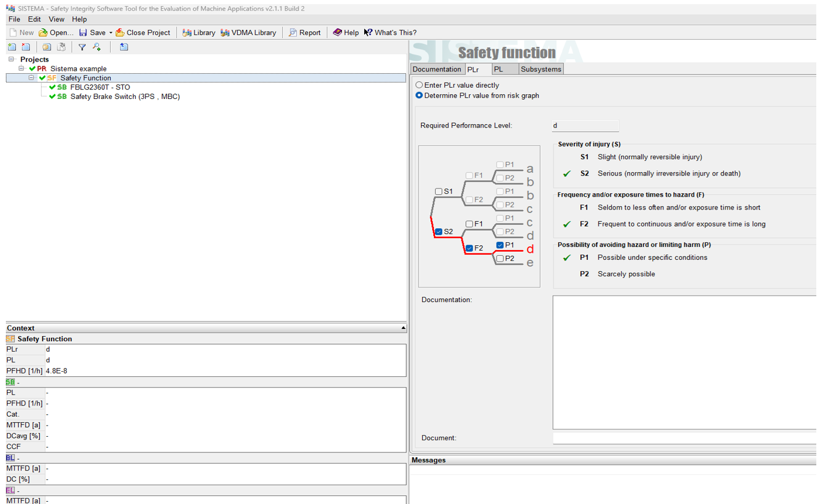The image size is (818, 504).
Task: Collapse the Projects root node
Action: click(11, 59)
